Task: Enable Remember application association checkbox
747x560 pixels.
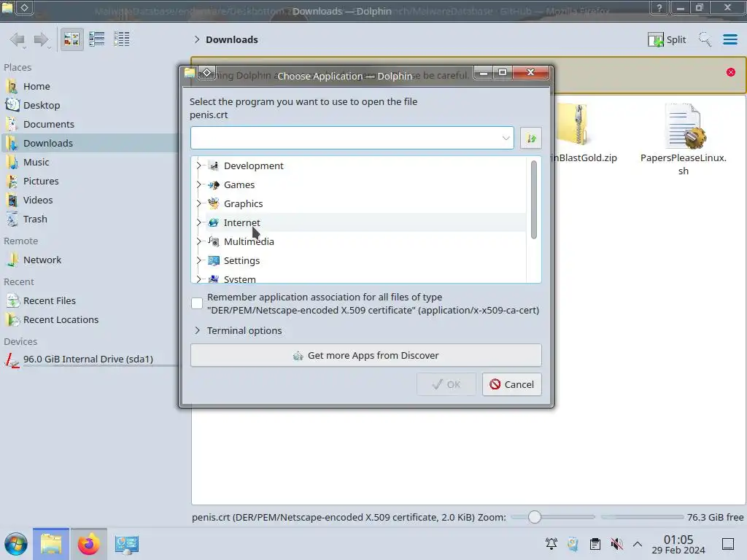Action: 197,303
